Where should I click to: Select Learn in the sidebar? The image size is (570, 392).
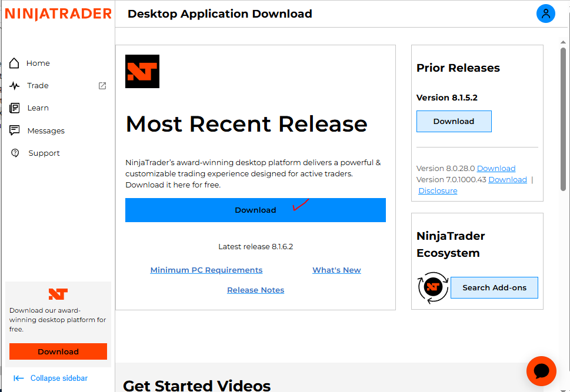pos(38,108)
